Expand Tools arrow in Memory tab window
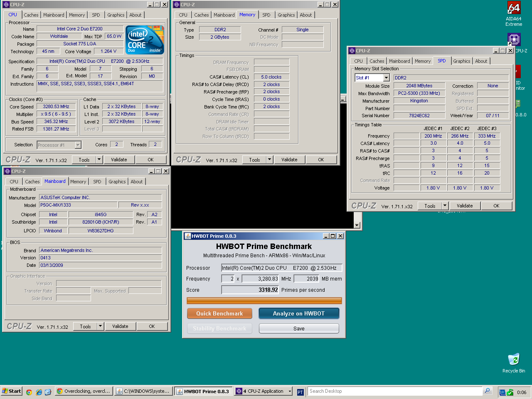This screenshot has width=532, height=399. click(270, 160)
